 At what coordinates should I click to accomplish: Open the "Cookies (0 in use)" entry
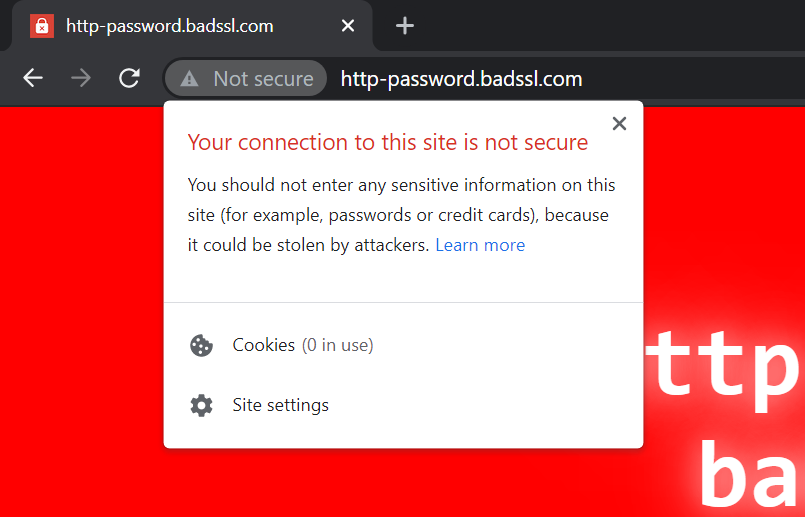(302, 345)
